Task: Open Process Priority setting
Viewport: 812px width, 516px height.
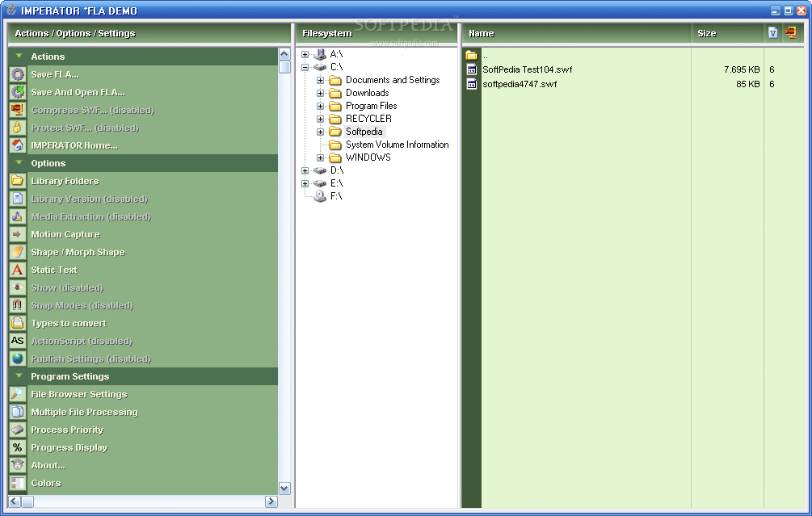Action: 67,430
